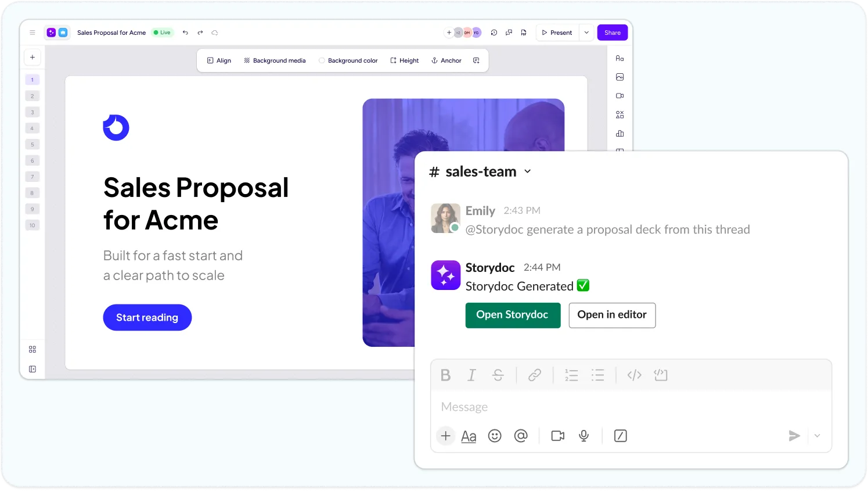Click the Anchor option in the toolbar
Viewport: 868px width, 491px height.
pos(446,60)
